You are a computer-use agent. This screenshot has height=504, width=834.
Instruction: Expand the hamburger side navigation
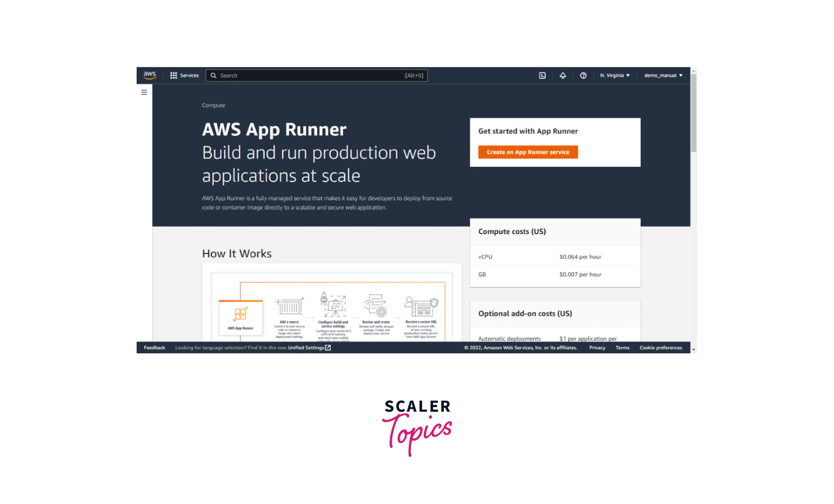[144, 93]
